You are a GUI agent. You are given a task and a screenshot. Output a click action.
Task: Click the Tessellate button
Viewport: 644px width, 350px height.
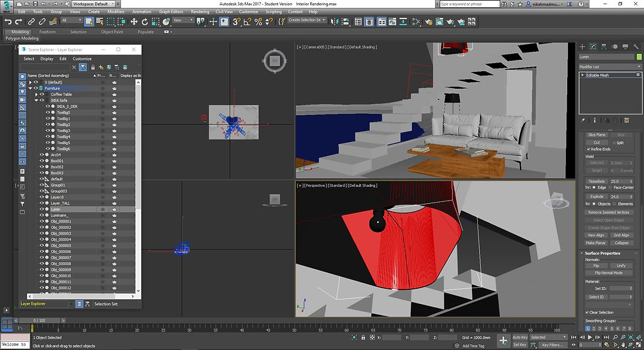597,181
